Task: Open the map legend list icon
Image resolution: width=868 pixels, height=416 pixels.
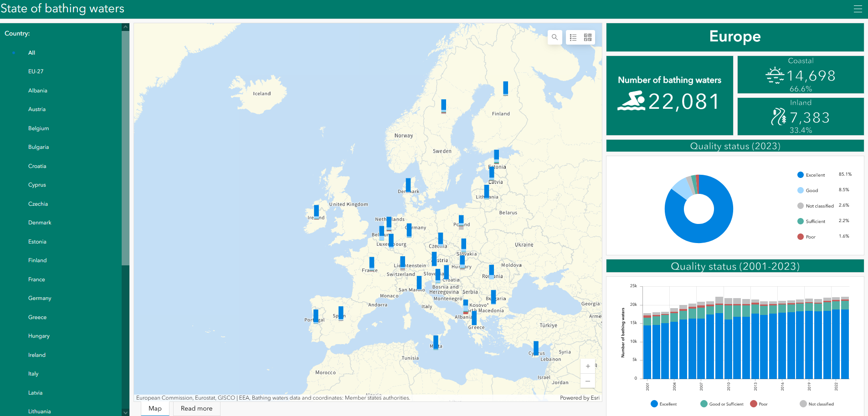Action: [x=573, y=37]
